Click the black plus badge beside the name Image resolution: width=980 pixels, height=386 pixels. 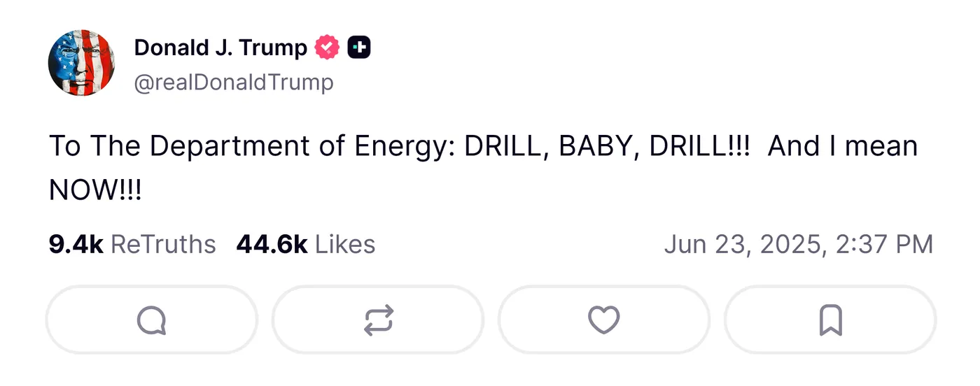[359, 48]
